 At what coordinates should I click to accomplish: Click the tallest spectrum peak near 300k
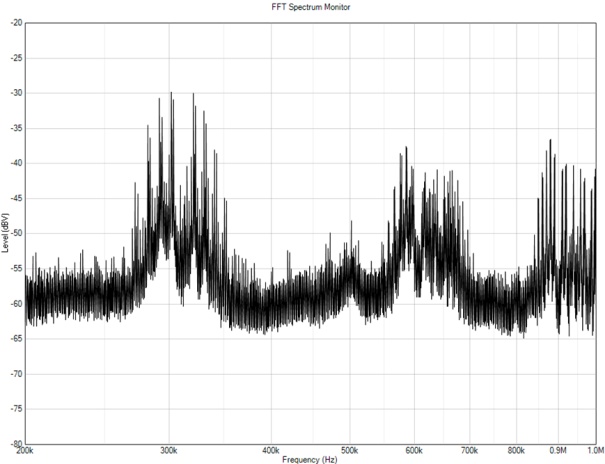[x=171, y=95]
